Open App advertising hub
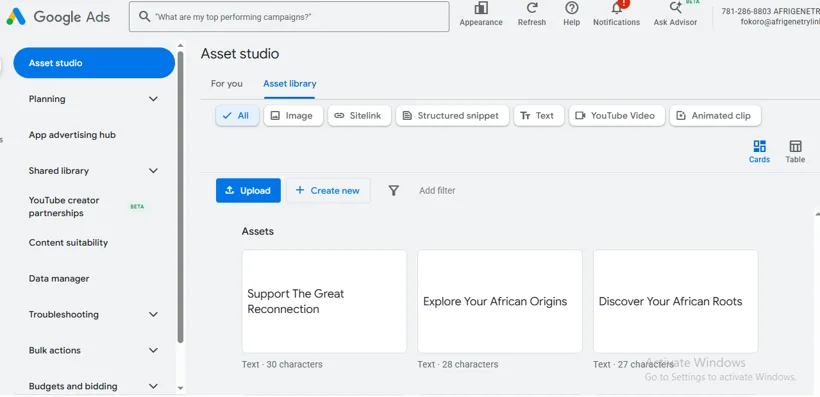 (72, 135)
